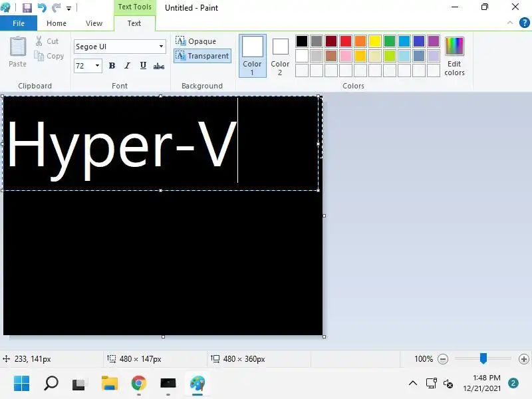Collapse the ribbon with the chevron
This screenshot has width=532, height=399.
pyautogui.click(x=510, y=23)
